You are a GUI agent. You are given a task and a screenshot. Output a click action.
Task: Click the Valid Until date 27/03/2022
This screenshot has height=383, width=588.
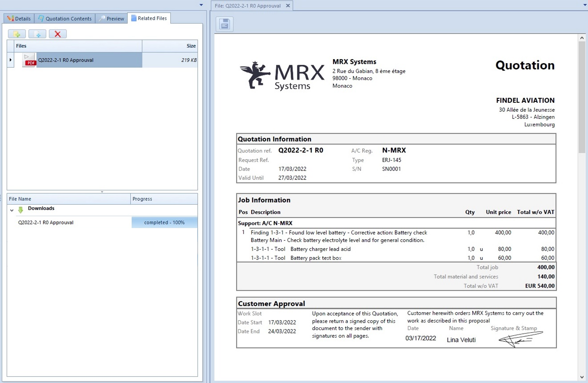pos(292,178)
